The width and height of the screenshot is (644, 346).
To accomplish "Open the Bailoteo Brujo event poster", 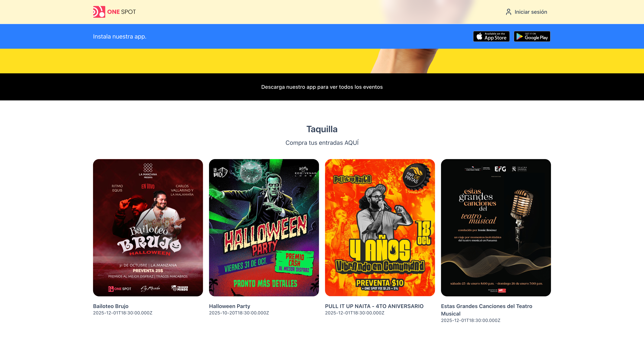I will [148, 228].
